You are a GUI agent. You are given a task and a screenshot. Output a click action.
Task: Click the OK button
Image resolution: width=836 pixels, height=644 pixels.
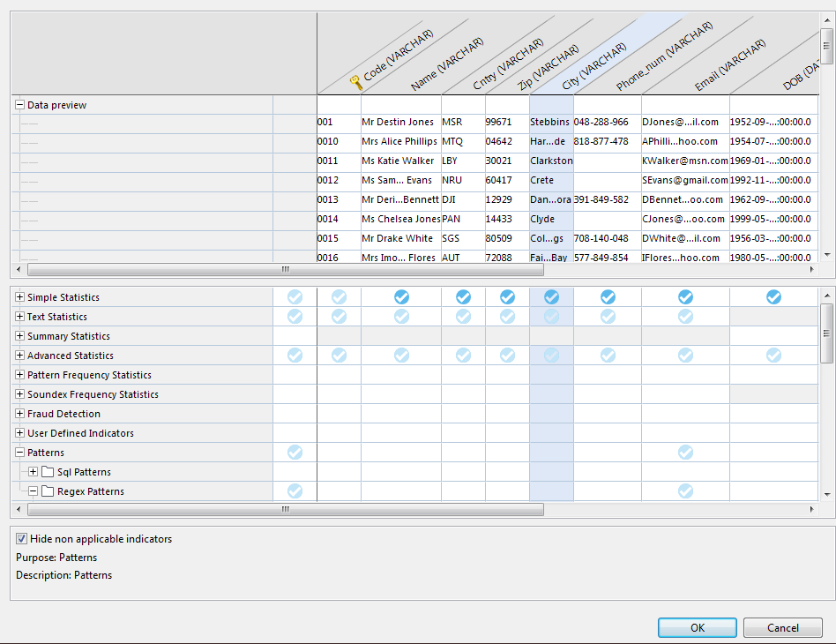coord(697,628)
